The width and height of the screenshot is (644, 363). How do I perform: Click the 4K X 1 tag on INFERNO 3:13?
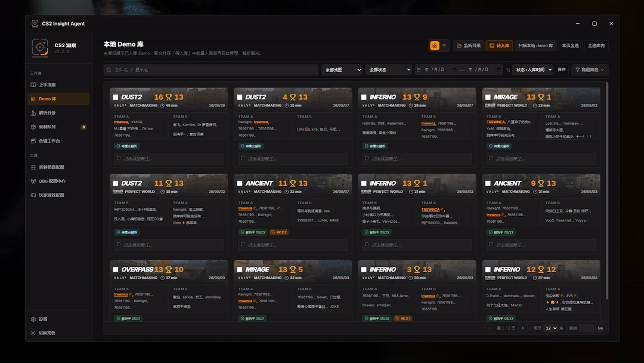tap(403, 319)
